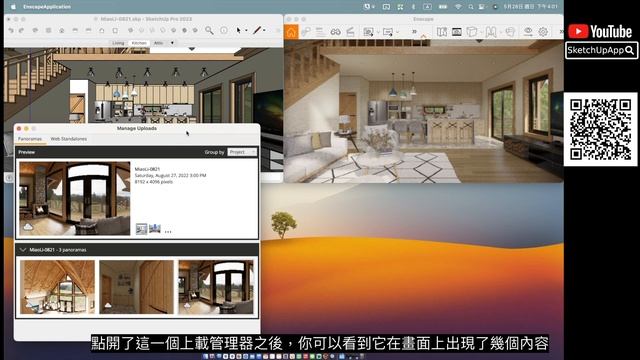Toggle the Enscape eye visual settings icon
Screen dimensions: 640x360
click(528, 31)
